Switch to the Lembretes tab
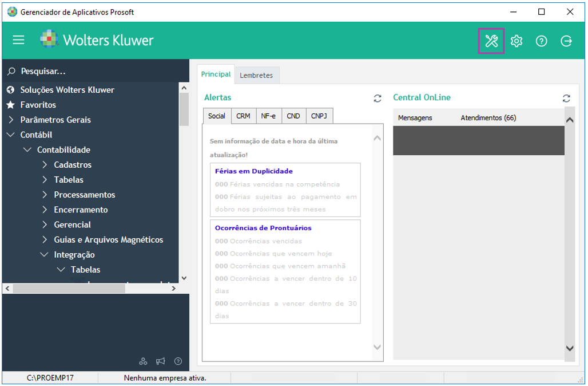 (x=256, y=76)
